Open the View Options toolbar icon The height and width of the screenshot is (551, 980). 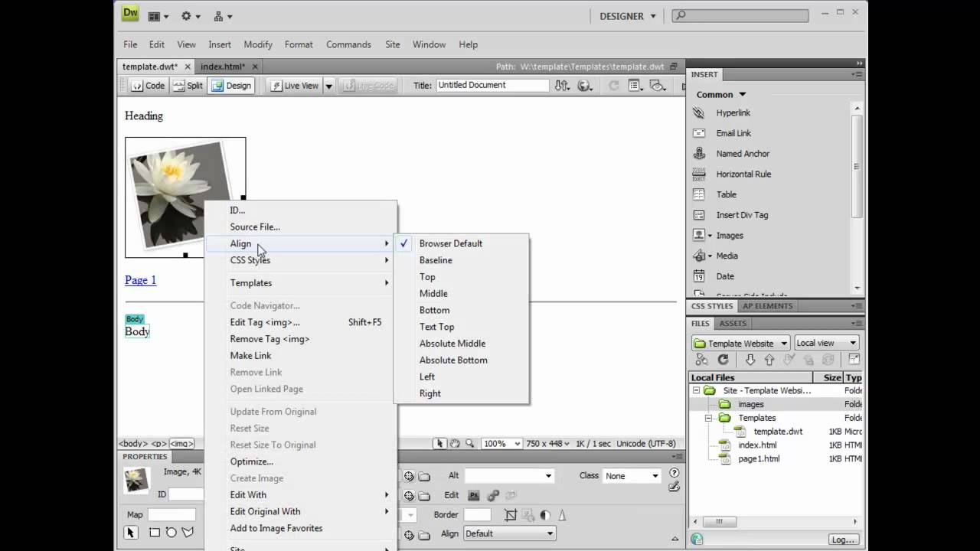click(635, 86)
